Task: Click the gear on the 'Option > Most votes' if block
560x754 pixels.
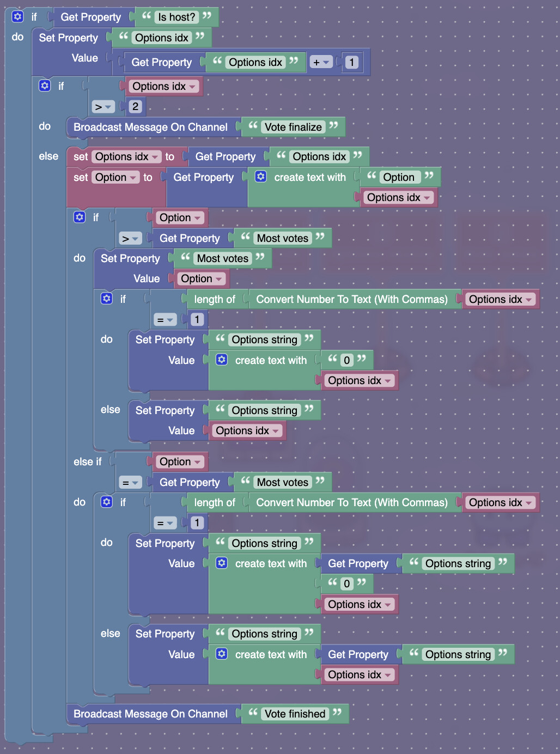Action: (x=80, y=217)
